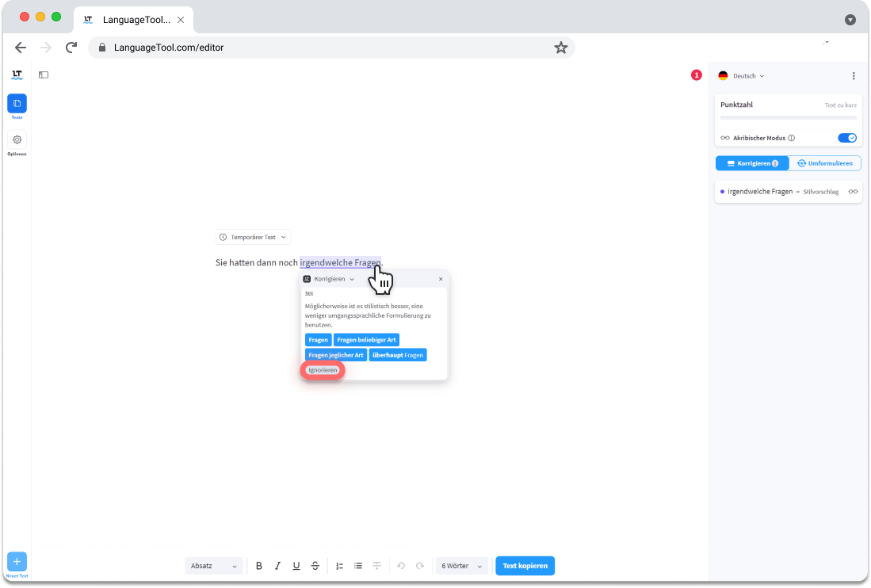Click the 'Text zu kurz' label
Viewport: 871px width, 588px height.
(840, 105)
